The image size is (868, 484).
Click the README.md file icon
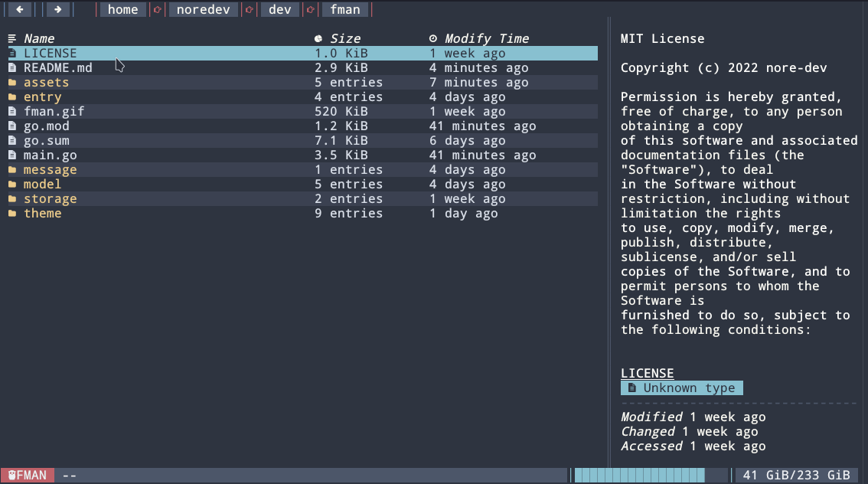[x=12, y=67]
